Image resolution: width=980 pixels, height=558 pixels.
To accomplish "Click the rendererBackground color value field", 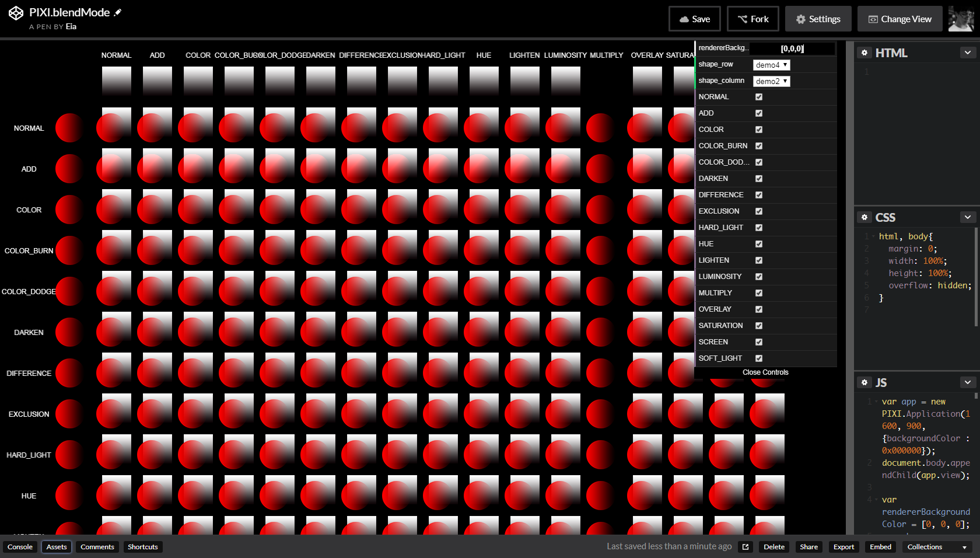I will point(792,48).
